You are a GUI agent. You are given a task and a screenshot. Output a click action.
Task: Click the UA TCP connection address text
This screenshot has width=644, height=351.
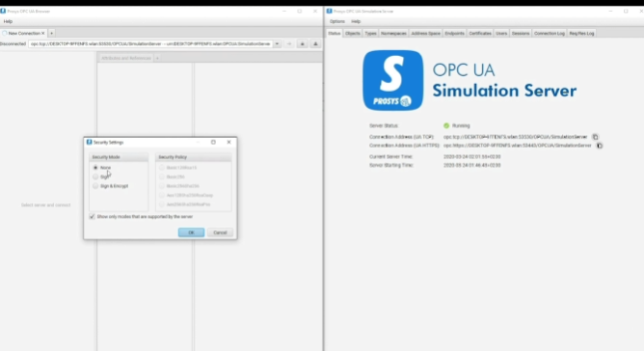click(516, 137)
